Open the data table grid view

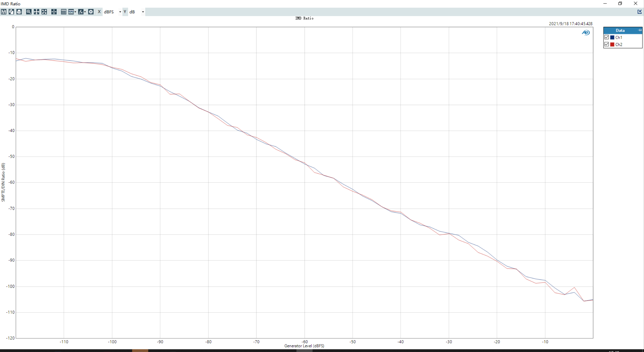(64, 12)
